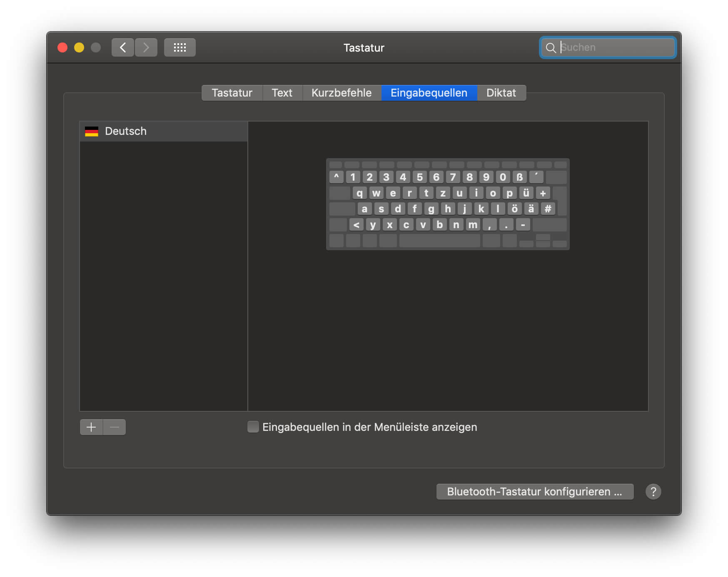This screenshot has width=728, height=577.
Task: Click the k key on keyboard preview
Action: [481, 209]
